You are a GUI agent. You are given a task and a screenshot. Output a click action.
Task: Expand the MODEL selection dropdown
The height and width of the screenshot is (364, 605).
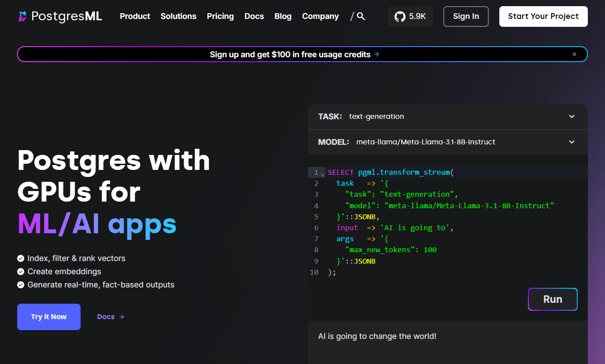tap(572, 142)
